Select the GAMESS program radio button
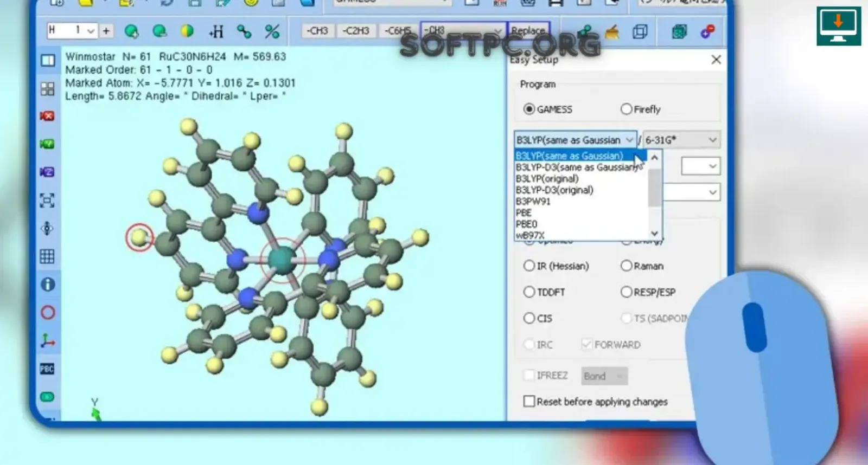The width and height of the screenshot is (868, 465). click(529, 109)
